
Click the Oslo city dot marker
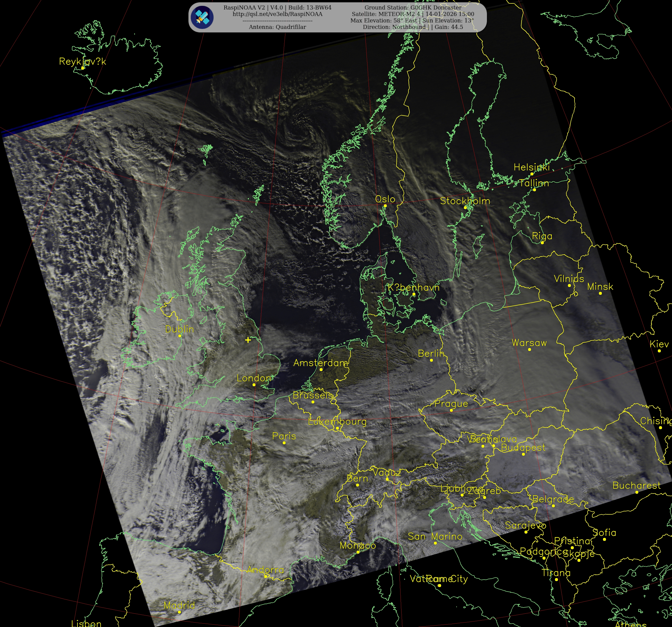pos(385,206)
